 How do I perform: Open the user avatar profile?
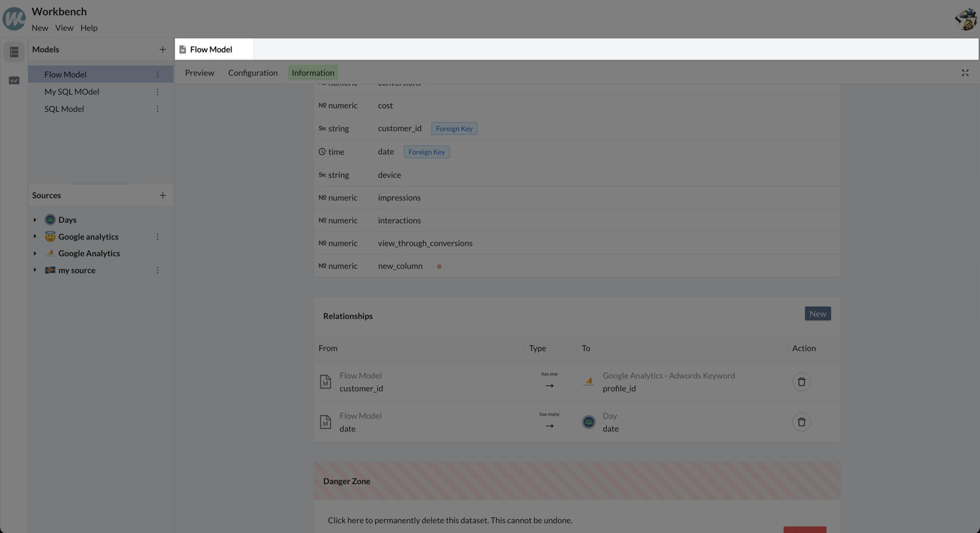pos(965,19)
